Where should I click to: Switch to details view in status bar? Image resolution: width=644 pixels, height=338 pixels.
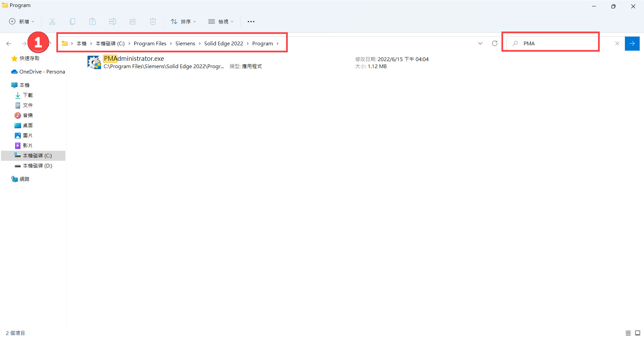[628, 333]
